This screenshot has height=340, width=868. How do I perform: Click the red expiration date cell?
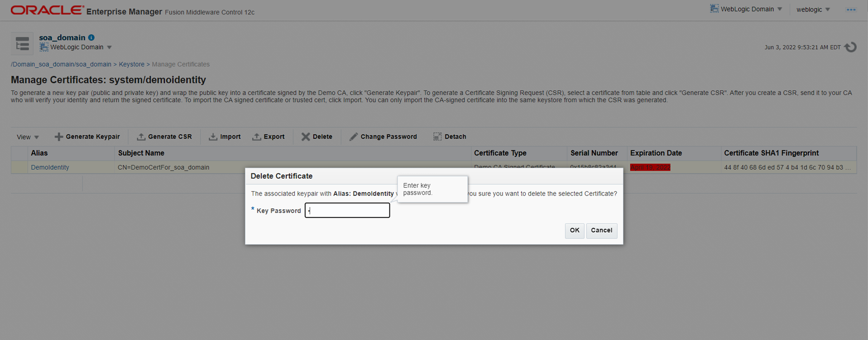pyautogui.click(x=650, y=168)
